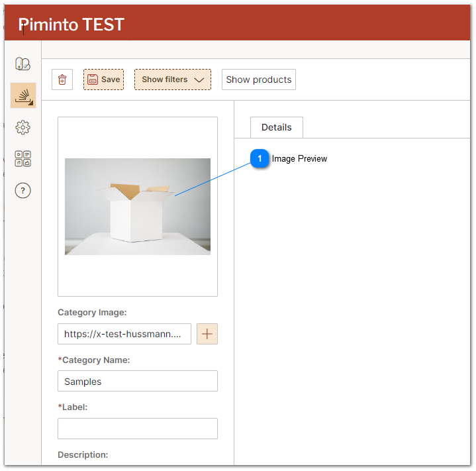Screen dimensions: 476x471
Task: Click the trash delete button
Action: tap(62, 79)
